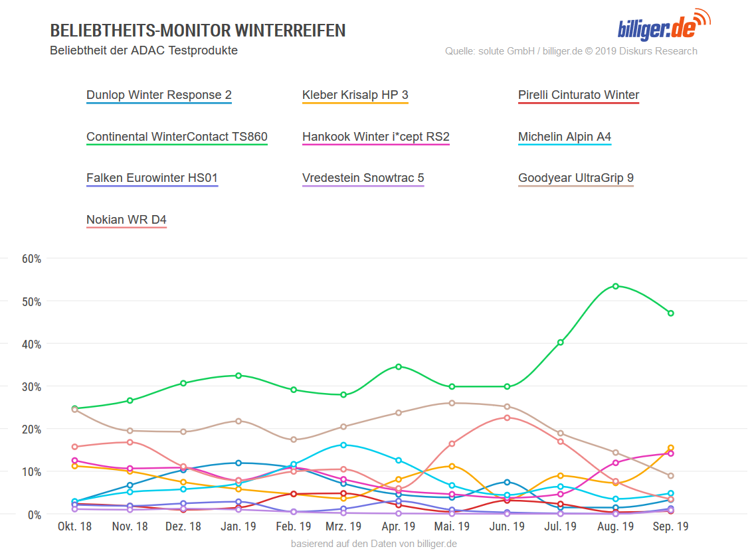Select the green data point at Jul. 19

click(x=560, y=343)
